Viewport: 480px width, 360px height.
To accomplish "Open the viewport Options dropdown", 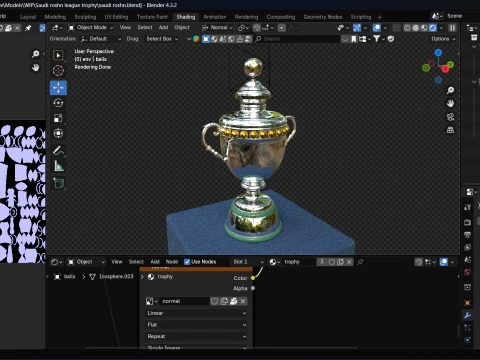I will (x=443, y=39).
